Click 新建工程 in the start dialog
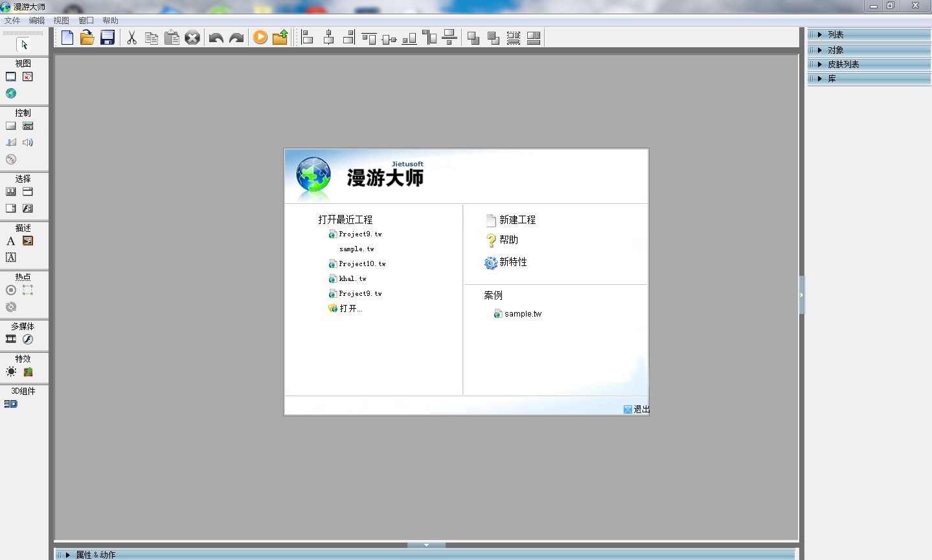Screen dimensions: 932x560 click(511, 220)
